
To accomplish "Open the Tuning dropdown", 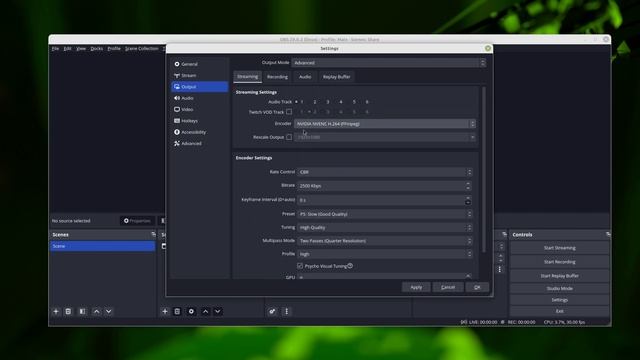I will point(385,227).
